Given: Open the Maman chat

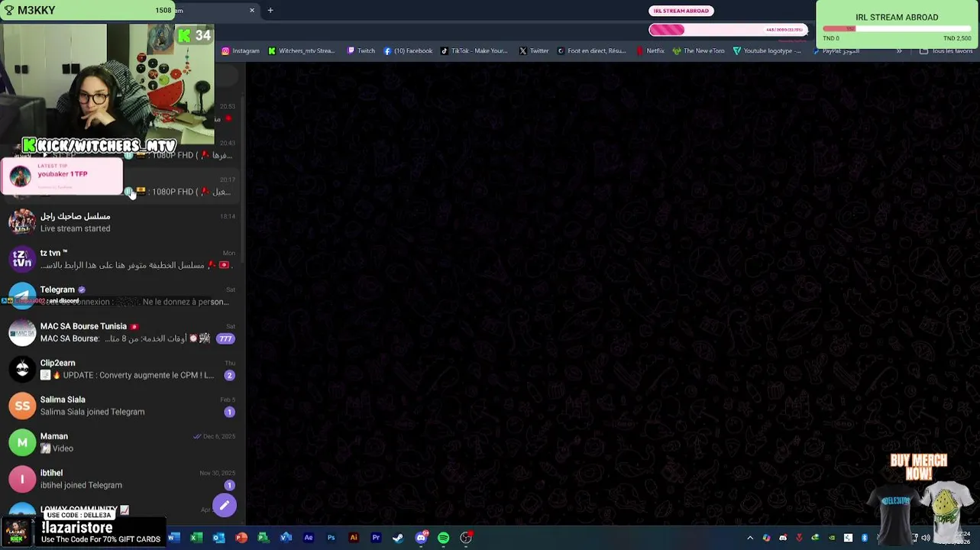Looking at the screenshot, I should click(x=122, y=442).
